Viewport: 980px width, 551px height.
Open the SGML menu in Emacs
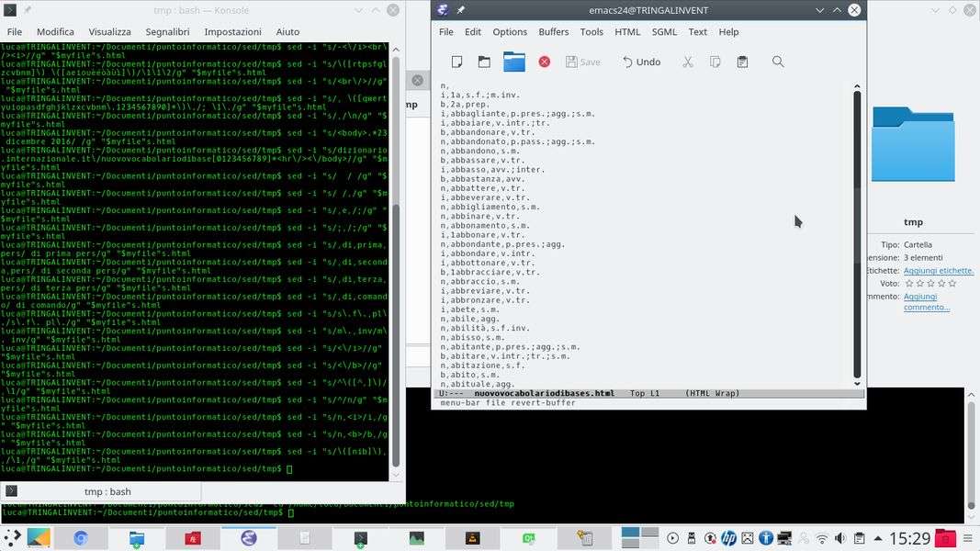(664, 31)
